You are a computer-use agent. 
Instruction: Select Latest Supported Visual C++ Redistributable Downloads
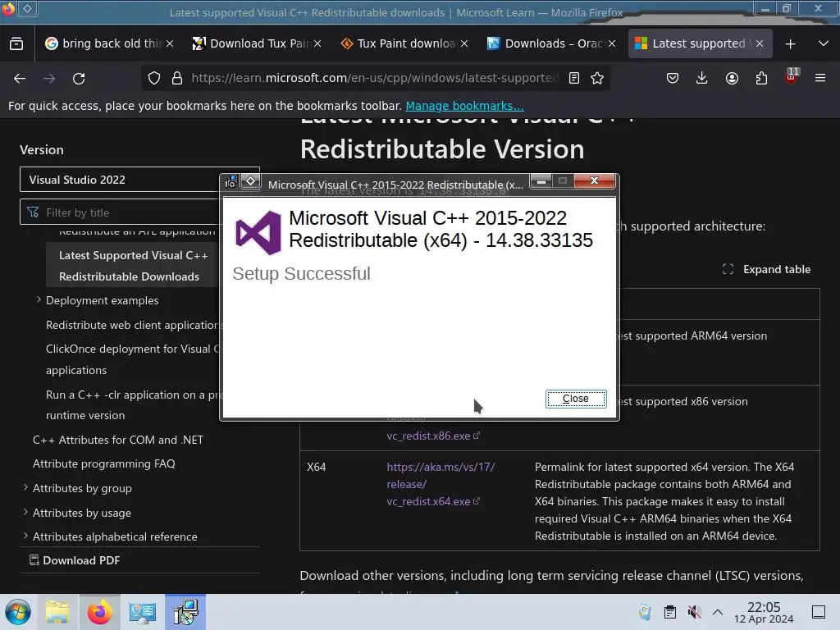[133, 266]
